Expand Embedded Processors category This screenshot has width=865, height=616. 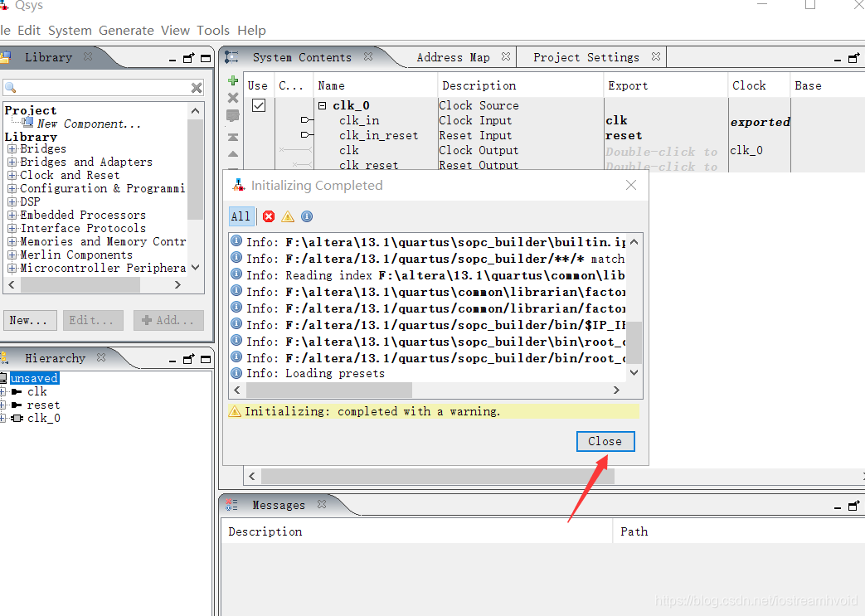pos(12,215)
